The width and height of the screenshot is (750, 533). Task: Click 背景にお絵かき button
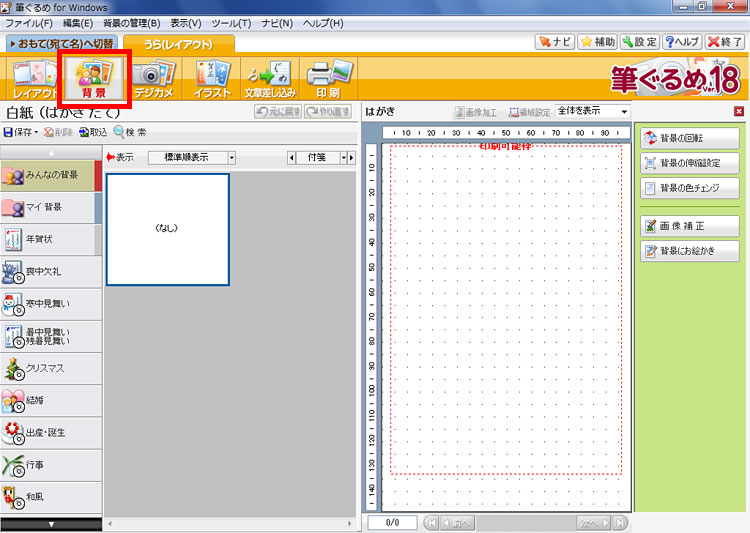click(690, 251)
